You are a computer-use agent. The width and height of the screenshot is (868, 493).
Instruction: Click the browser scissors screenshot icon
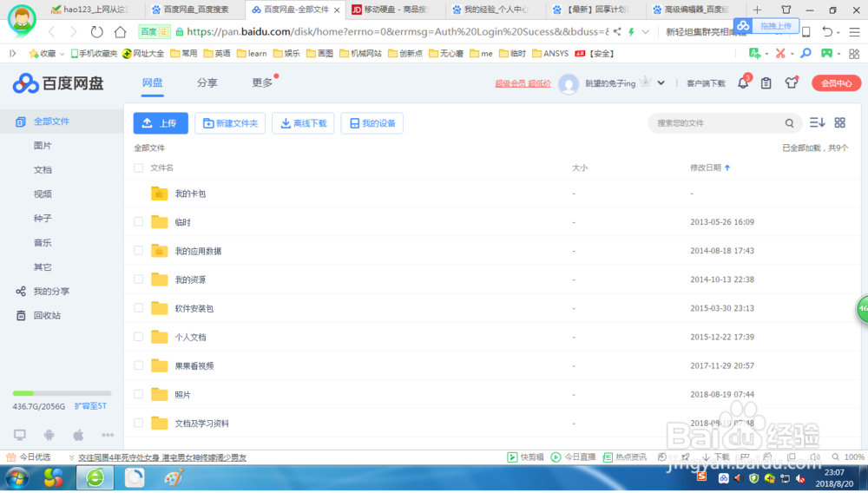(780, 54)
